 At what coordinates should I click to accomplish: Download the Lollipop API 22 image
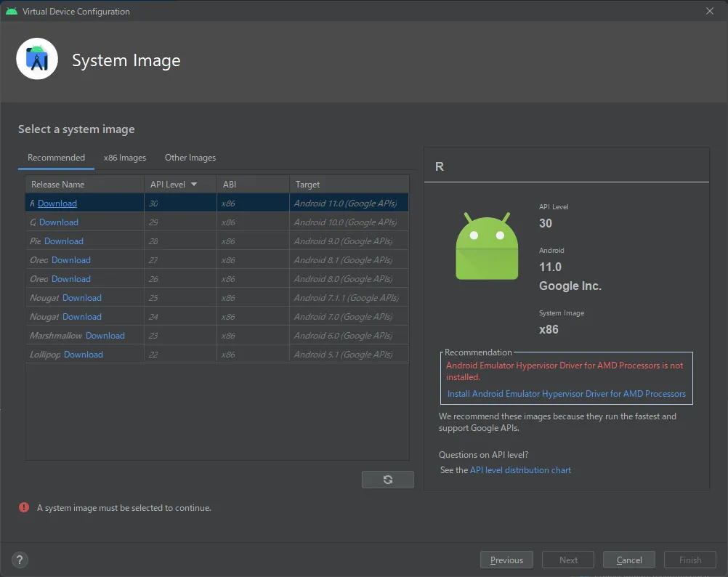[x=84, y=355]
